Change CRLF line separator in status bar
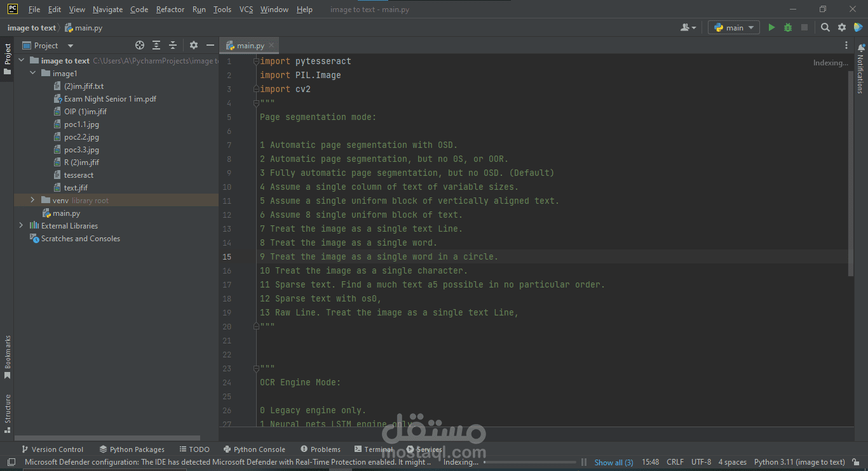Screen dimensions: 868x471 pyautogui.click(x=675, y=462)
